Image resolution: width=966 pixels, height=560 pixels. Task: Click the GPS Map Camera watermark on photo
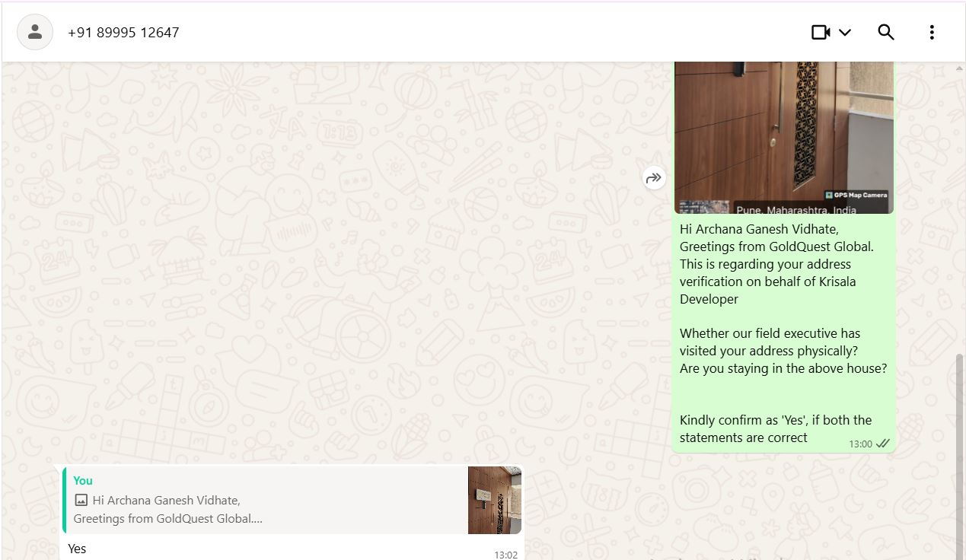click(856, 195)
